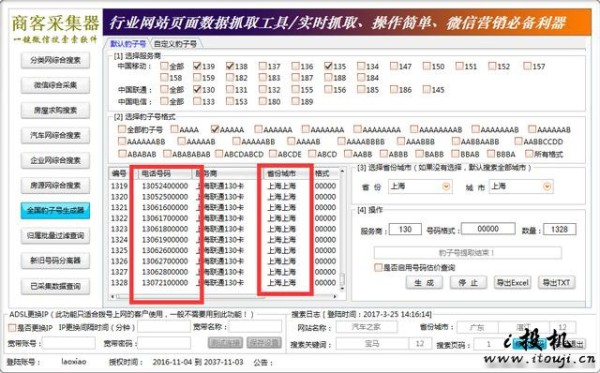Check the 全部豹子号 format box

coord(122,129)
